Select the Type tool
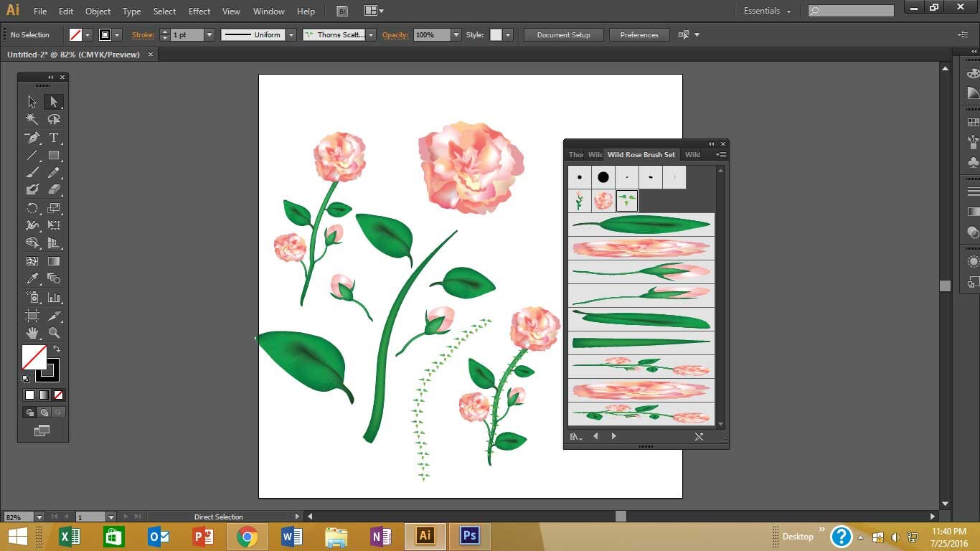Viewport: 980px width, 551px height. [55, 138]
